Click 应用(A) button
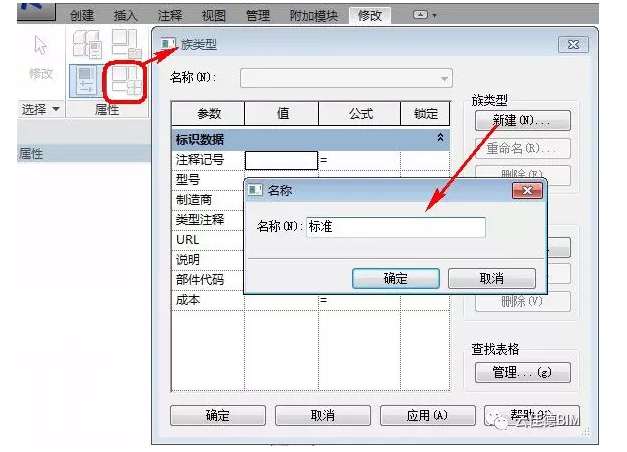This screenshot has width=627, height=452. (427, 416)
